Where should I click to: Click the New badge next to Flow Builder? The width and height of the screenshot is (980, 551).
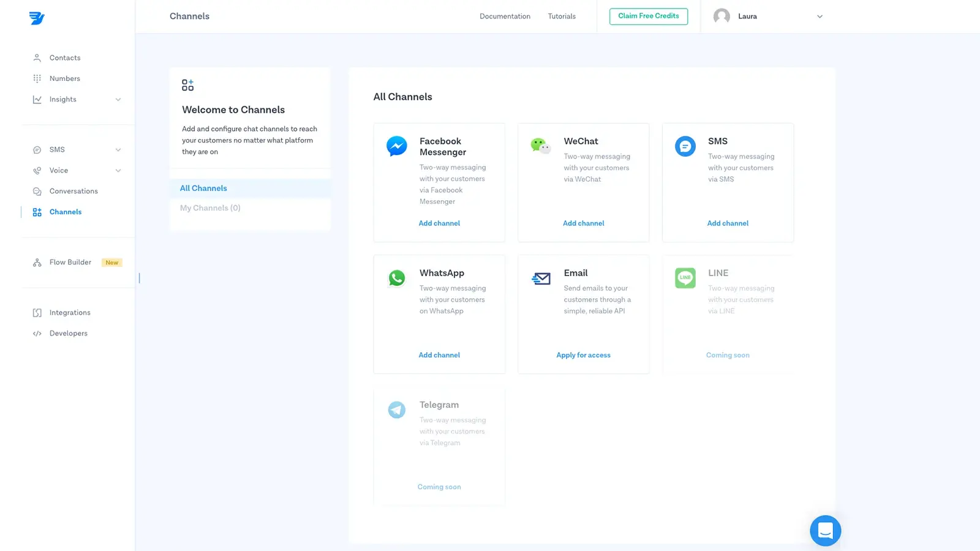click(112, 263)
